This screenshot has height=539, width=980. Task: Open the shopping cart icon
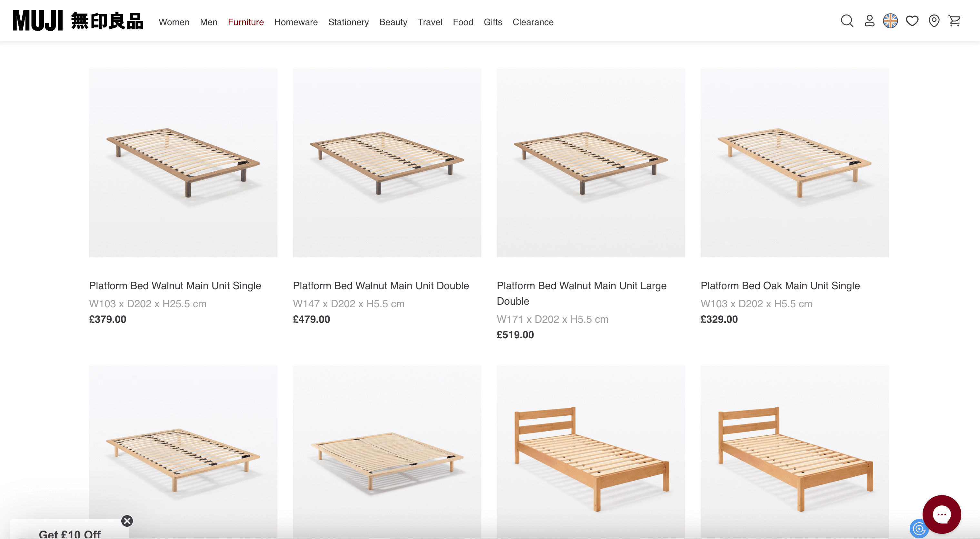tap(955, 21)
